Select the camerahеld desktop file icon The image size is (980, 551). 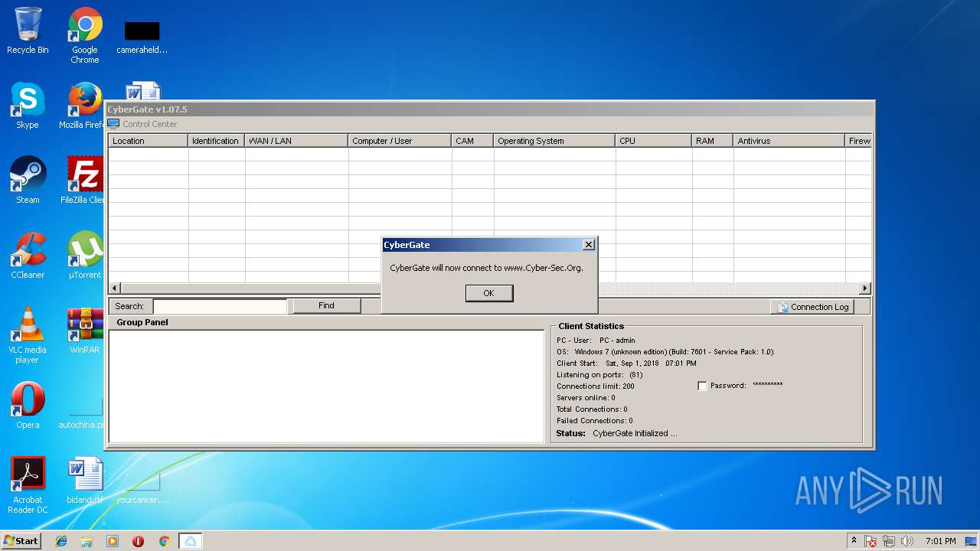click(142, 36)
